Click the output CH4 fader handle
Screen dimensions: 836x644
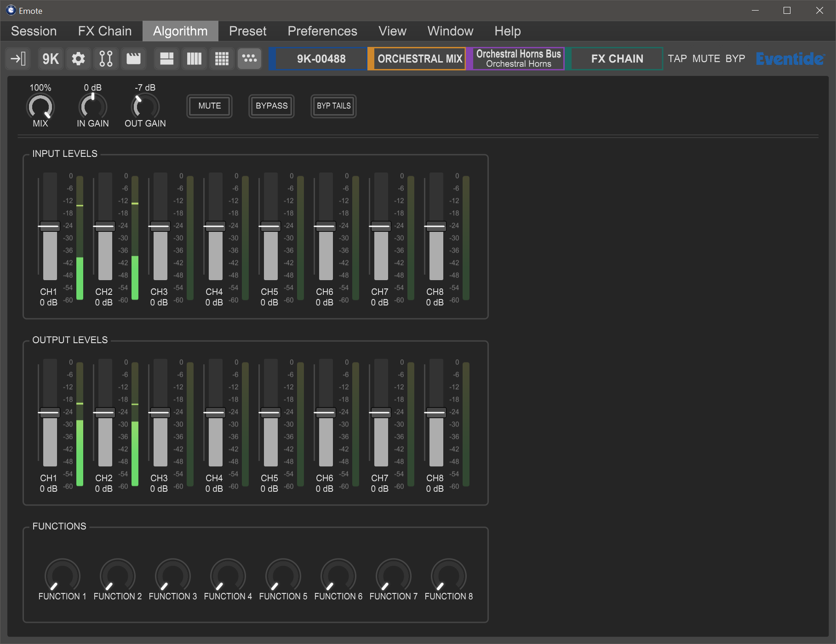pos(214,413)
